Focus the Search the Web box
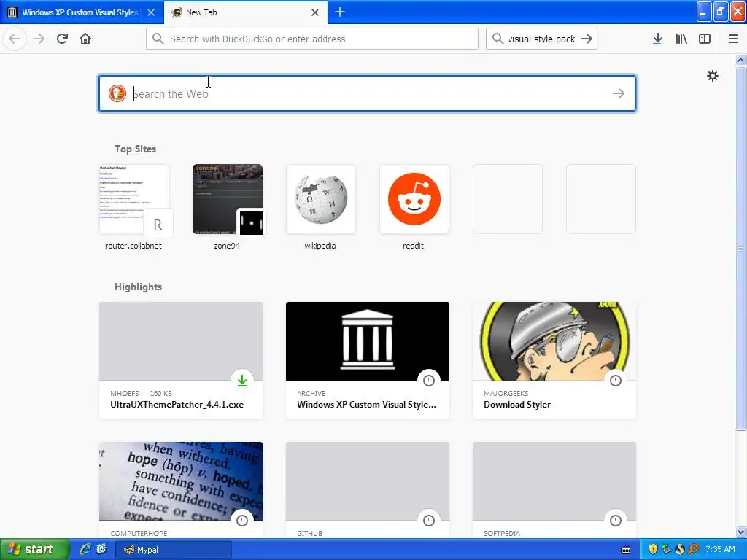The height and width of the screenshot is (560, 747). pyautogui.click(x=368, y=93)
